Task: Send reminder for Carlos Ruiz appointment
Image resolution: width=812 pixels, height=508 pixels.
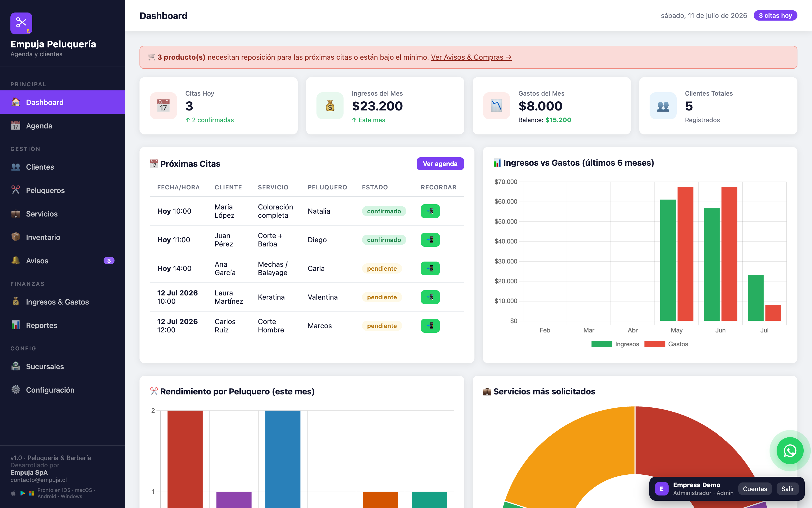Action: [x=430, y=326]
